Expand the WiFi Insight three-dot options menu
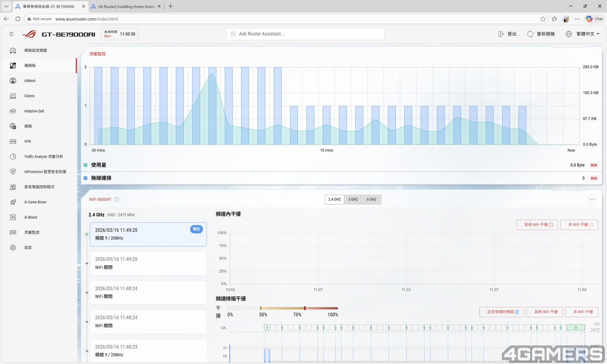This screenshot has width=607, height=364. [x=592, y=199]
